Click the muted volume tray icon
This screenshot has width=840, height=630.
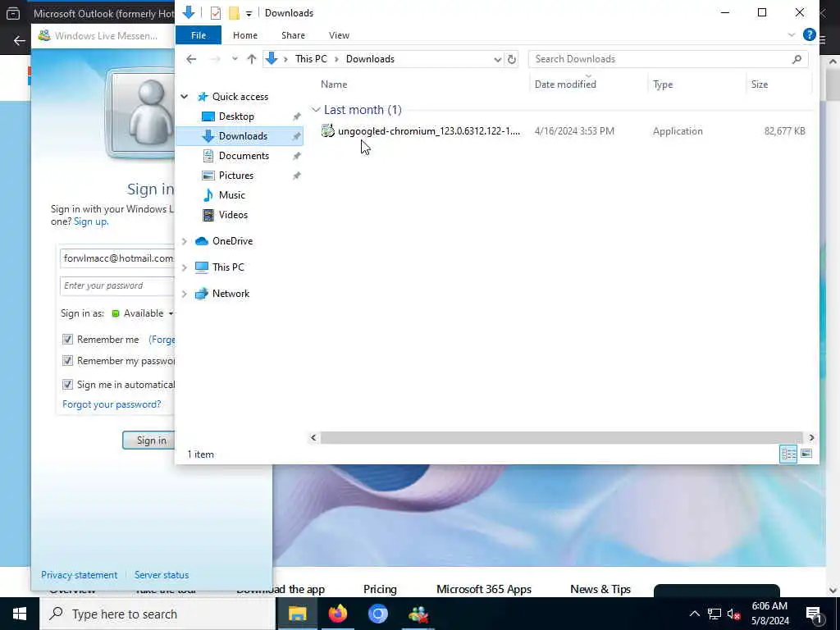coord(734,614)
